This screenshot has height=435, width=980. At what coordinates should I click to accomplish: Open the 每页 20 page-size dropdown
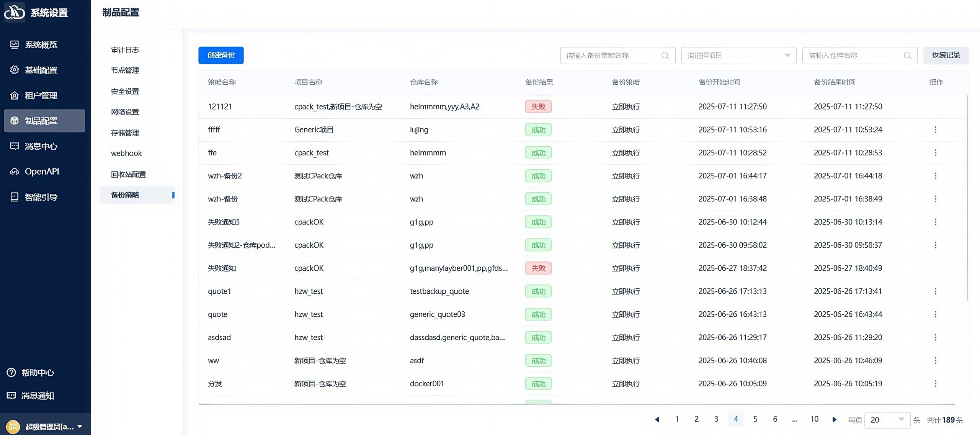pos(887,420)
